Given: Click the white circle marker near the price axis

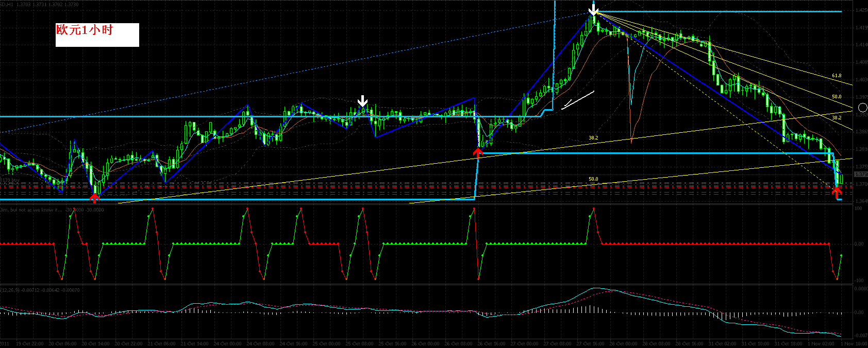Looking at the screenshot, I should coord(863,108).
